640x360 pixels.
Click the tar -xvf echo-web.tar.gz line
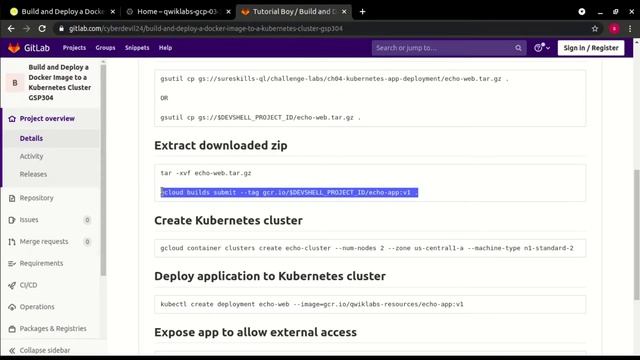point(206,173)
